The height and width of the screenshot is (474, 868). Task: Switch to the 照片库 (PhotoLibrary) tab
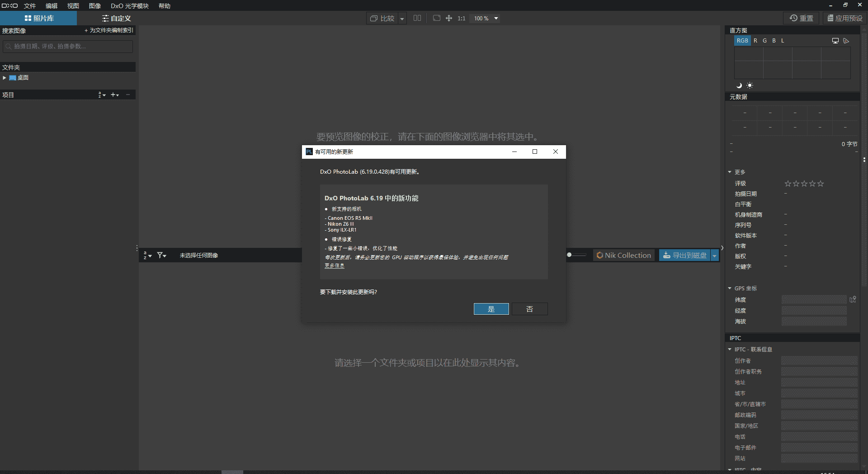[38, 18]
